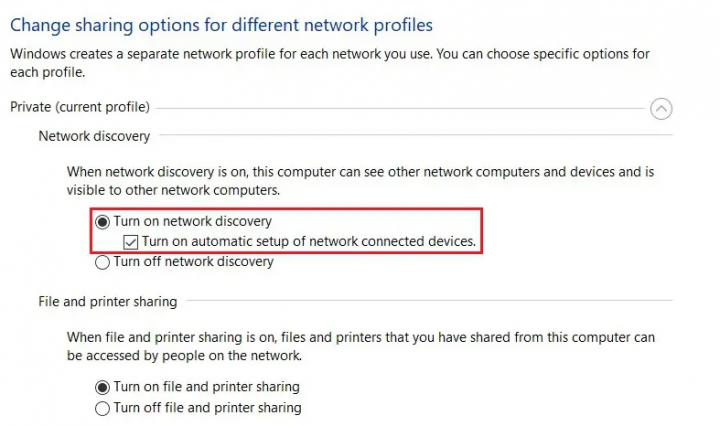Click the 'Private (current profile)' header text
Viewport: 720px width, 426px height.
click(79, 107)
